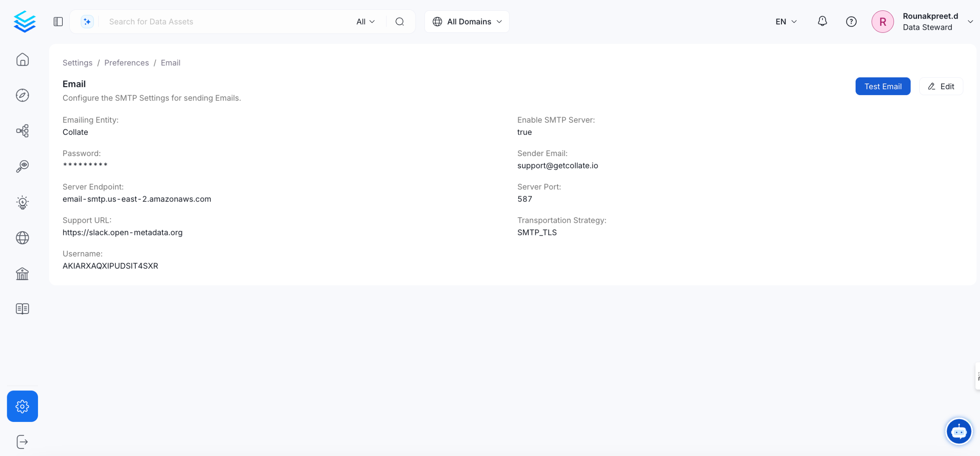Viewport: 980px width, 456px height.
Task: Click the Test Email button
Action: [x=883, y=86]
